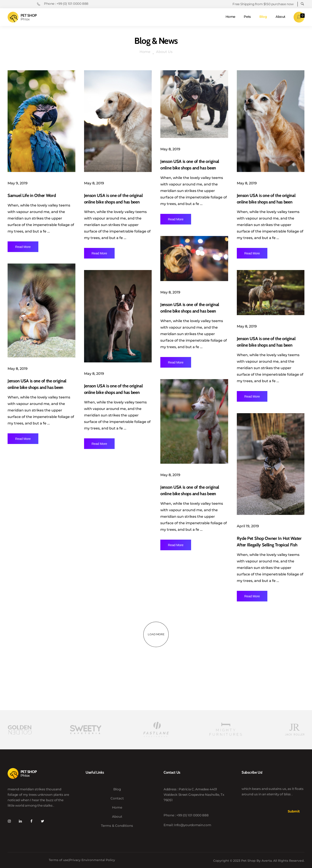
Task: Click the Home breadcrumb link
Action: (145, 52)
